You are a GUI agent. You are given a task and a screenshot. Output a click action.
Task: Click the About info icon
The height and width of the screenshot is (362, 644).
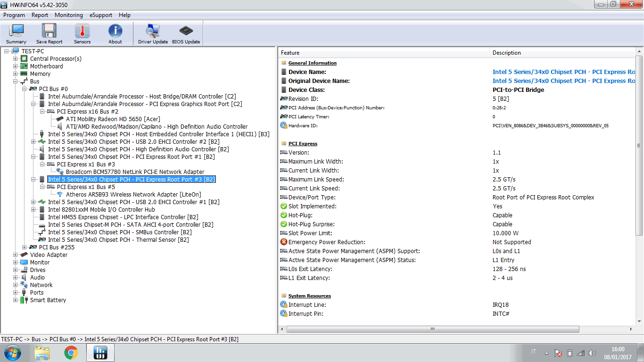click(x=115, y=31)
